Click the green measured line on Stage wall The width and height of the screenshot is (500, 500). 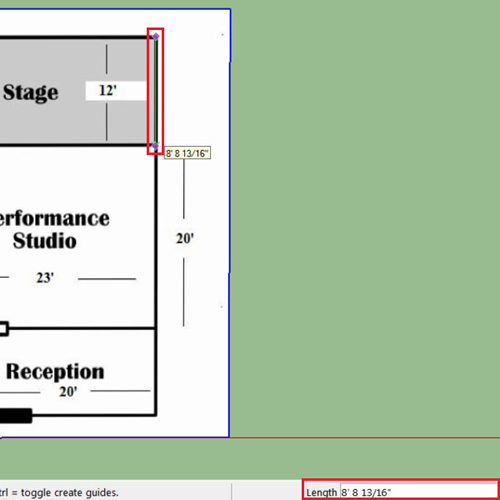156,91
